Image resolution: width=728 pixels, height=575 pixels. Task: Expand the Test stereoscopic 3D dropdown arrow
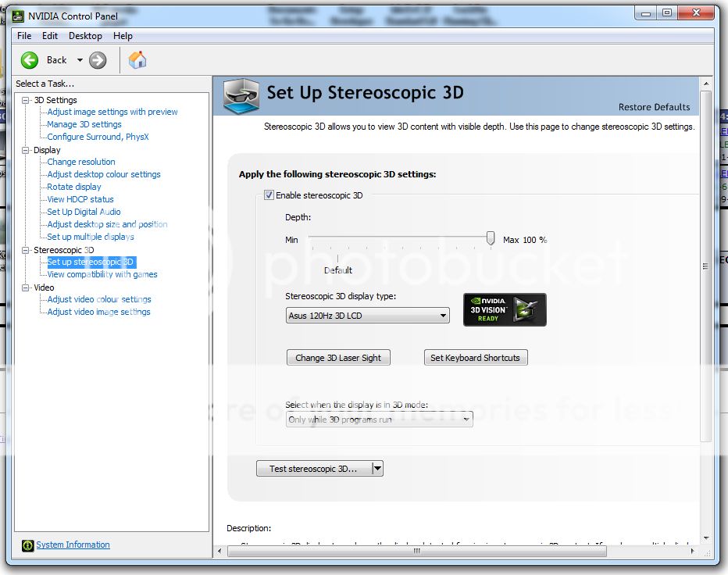(x=376, y=469)
